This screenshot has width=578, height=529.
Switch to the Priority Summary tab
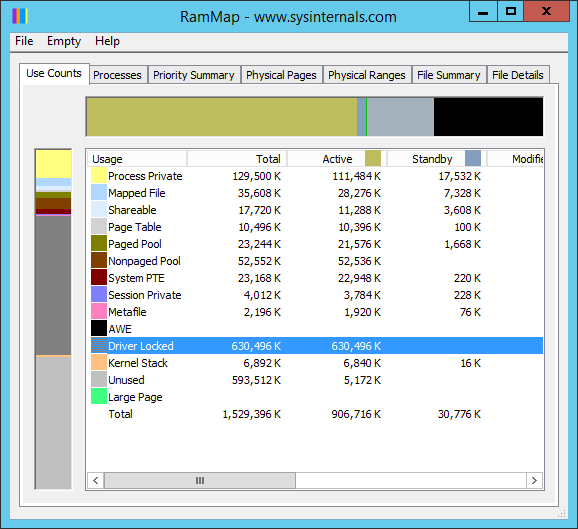[x=194, y=75]
